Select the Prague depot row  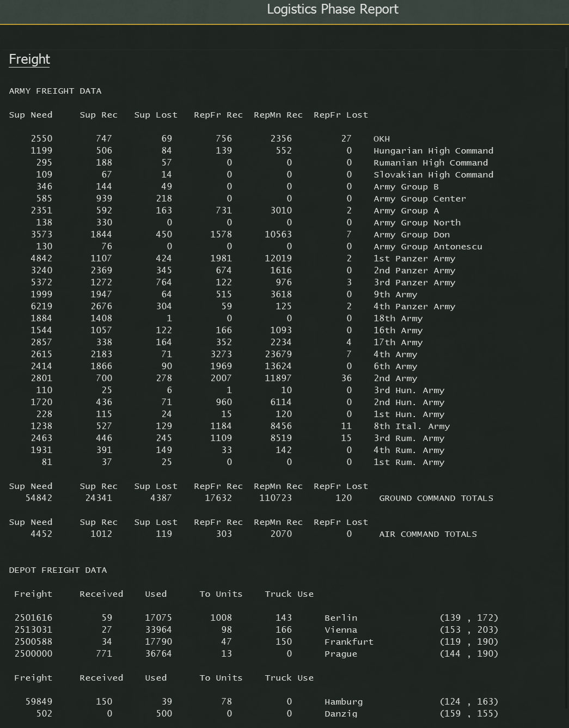pos(341,654)
